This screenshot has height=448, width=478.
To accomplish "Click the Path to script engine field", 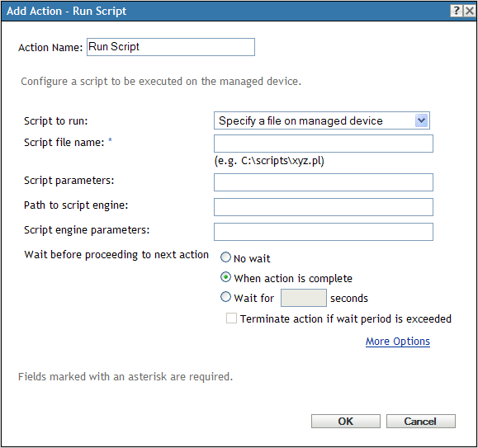I will [324, 207].
